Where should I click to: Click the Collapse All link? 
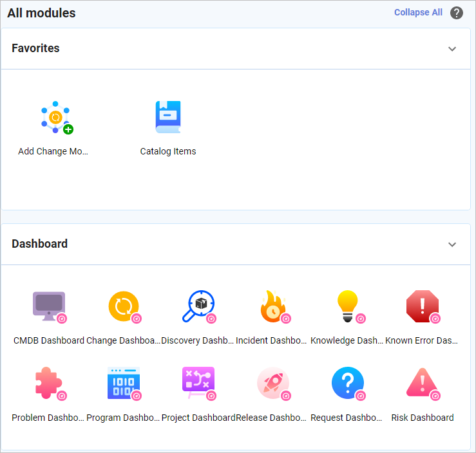pyautogui.click(x=418, y=13)
